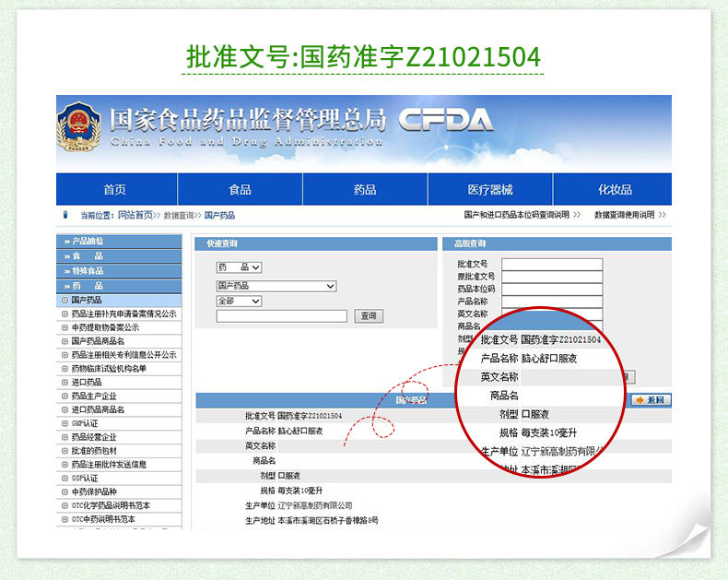Click the 脑心舒口服液 product name value
Viewport: 728px width, 580px height.
(x=300, y=431)
